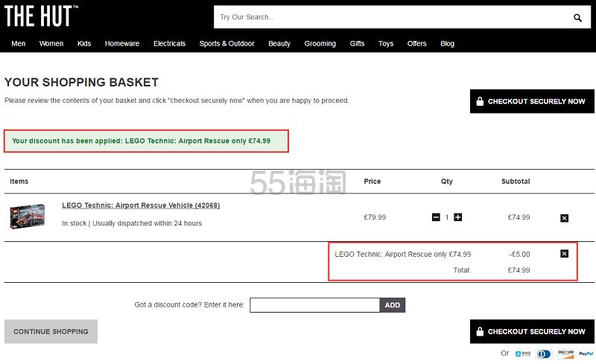Click the item row £74.99 subtotal

[519, 217]
